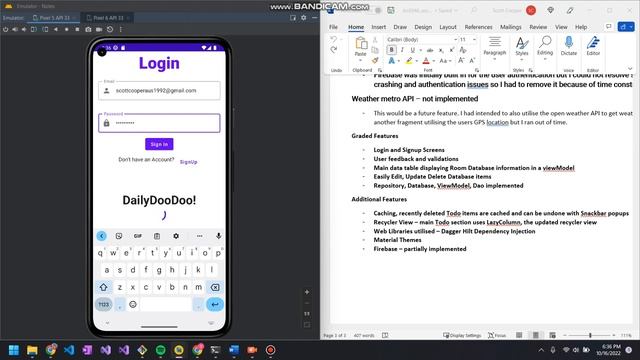
Task: Click the Dictate microphone icon
Action: [x=569, y=42]
